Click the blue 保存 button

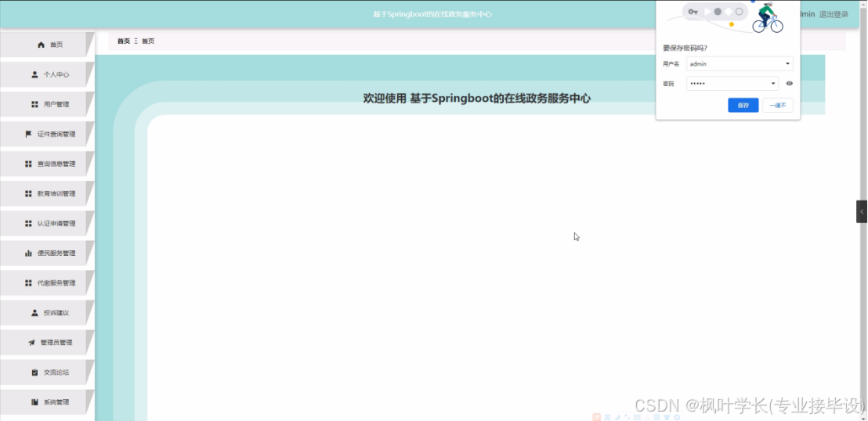743,105
